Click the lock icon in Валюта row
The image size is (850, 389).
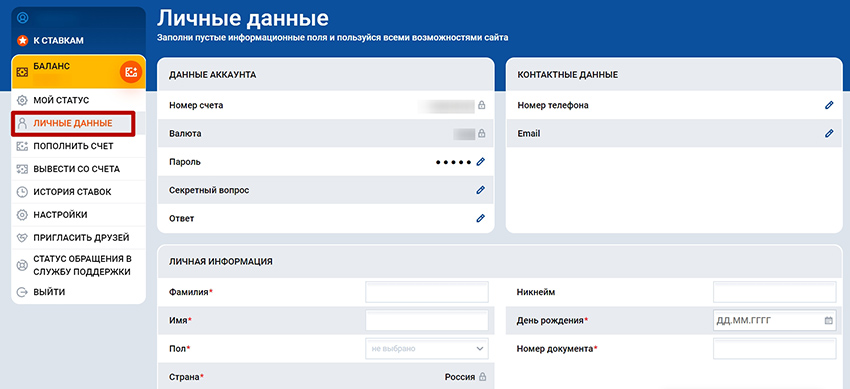pyautogui.click(x=481, y=133)
